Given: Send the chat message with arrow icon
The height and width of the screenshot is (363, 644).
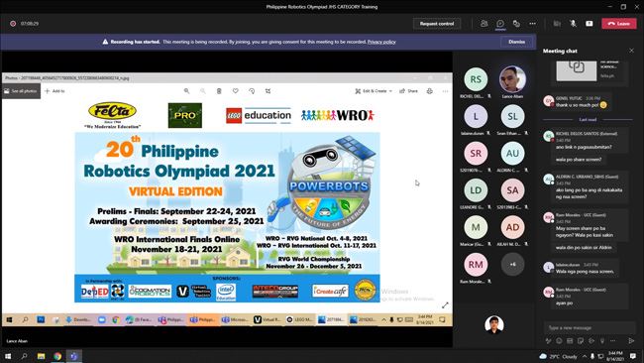Looking at the screenshot, I should 631,340.
